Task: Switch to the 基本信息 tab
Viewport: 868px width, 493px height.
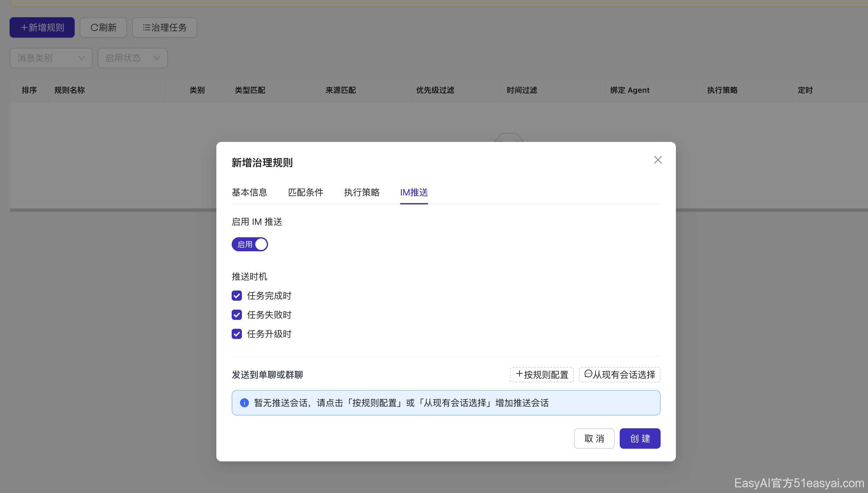Action: pyautogui.click(x=249, y=192)
